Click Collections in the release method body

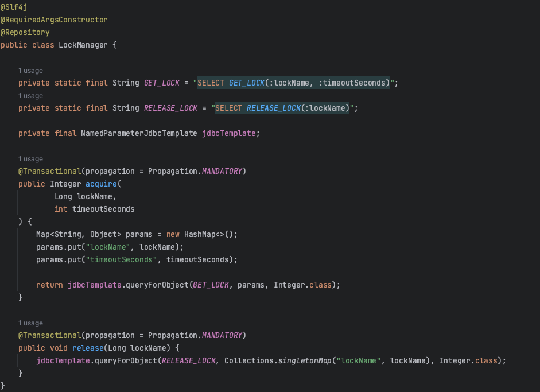point(249,360)
